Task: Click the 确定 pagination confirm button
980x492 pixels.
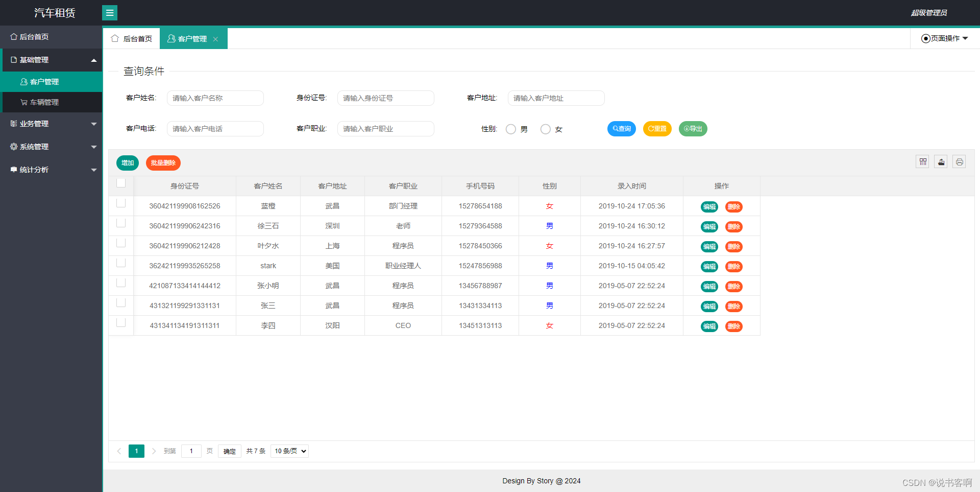Action: (x=230, y=451)
